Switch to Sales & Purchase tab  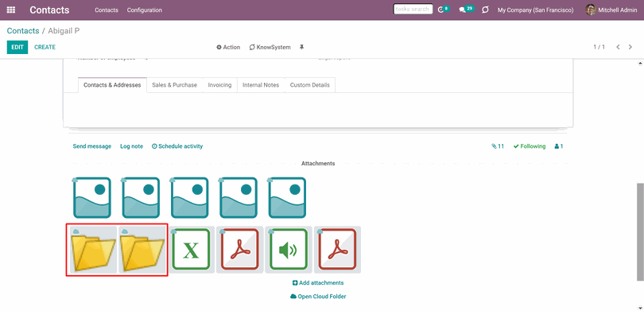tap(175, 85)
